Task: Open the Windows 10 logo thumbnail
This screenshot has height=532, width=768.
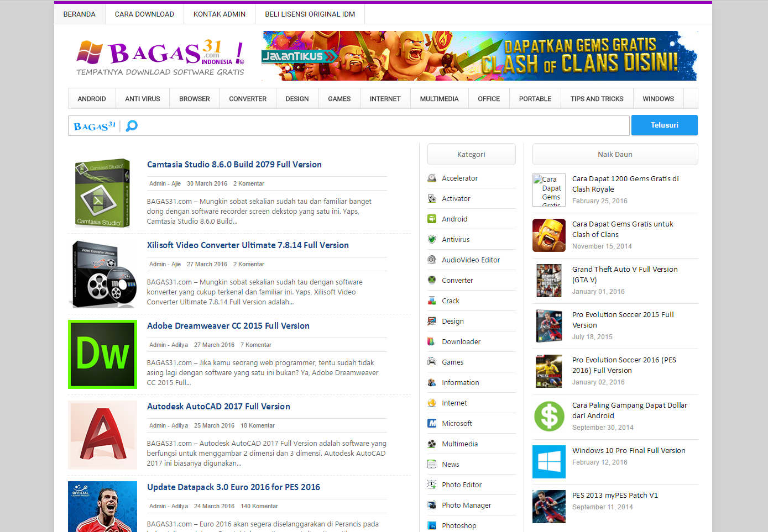Action: tap(549, 462)
